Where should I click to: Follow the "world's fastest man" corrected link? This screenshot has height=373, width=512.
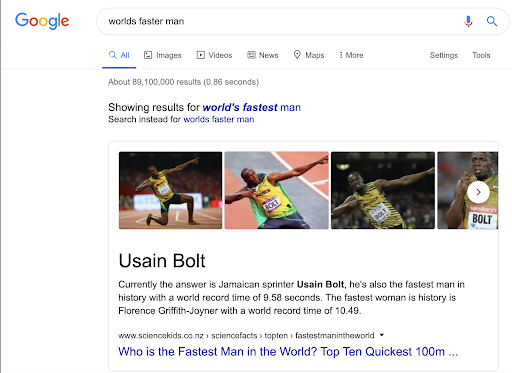pos(252,107)
